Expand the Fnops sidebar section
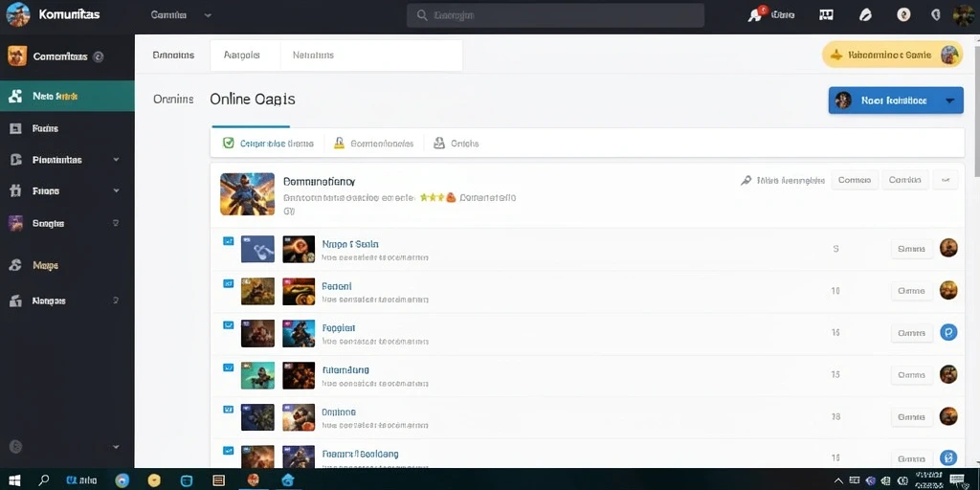The image size is (980, 490). 116,190
